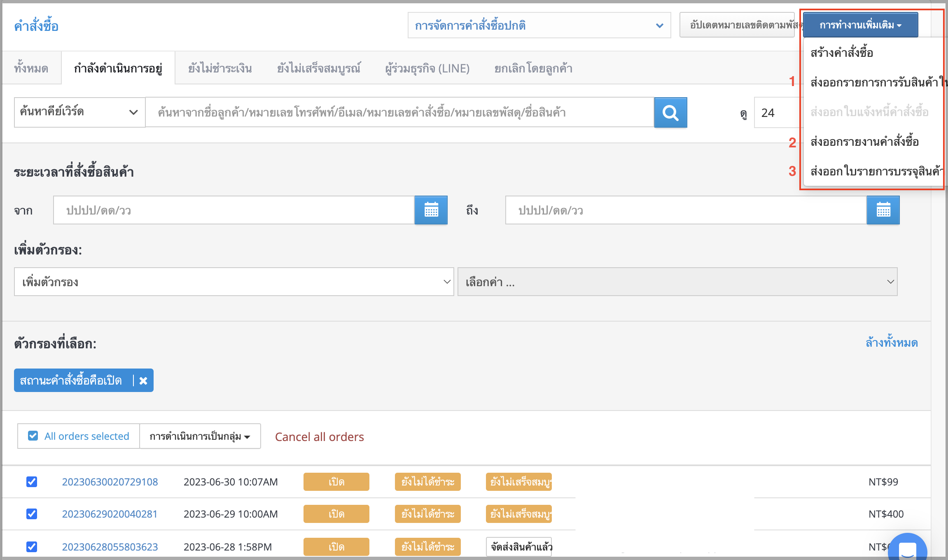This screenshot has width=948, height=560.
Task: Click the items-per-page field showing 24
Action: pyautogui.click(x=778, y=112)
